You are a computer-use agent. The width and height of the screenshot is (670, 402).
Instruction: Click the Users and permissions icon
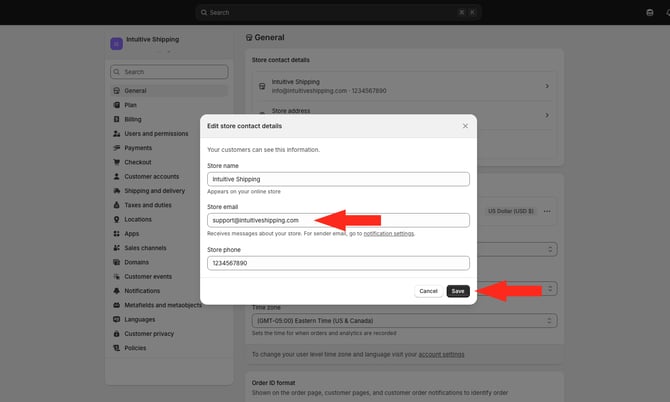(117, 134)
